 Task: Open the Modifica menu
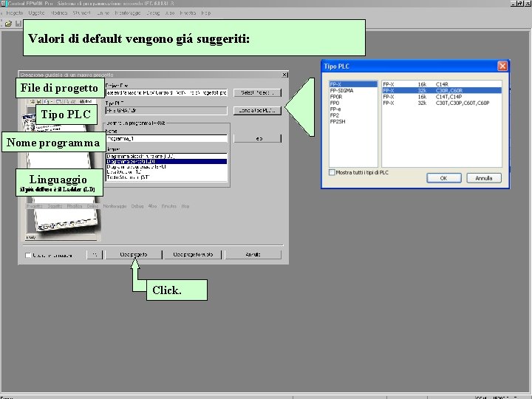point(58,13)
